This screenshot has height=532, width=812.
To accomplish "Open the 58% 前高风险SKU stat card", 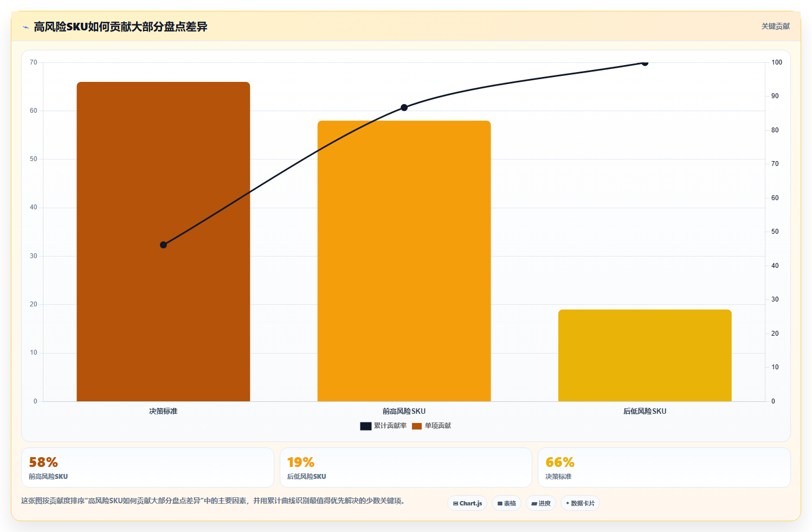I will pos(147,467).
